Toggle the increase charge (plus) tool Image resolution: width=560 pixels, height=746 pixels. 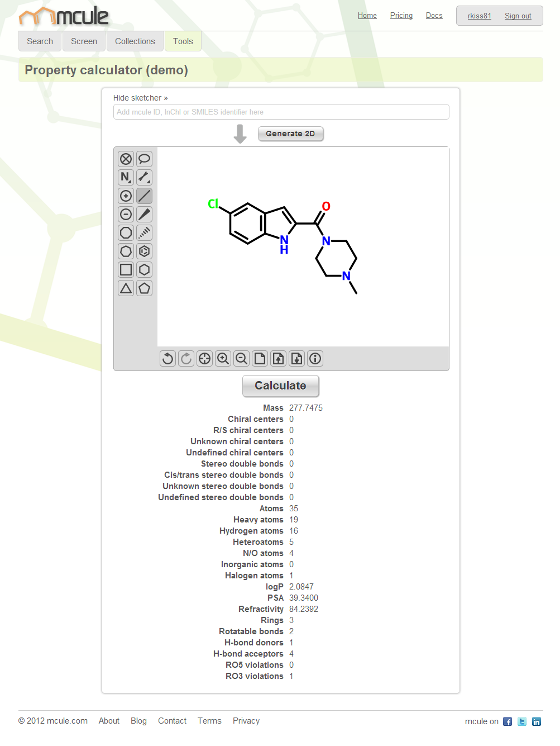(126, 196)
